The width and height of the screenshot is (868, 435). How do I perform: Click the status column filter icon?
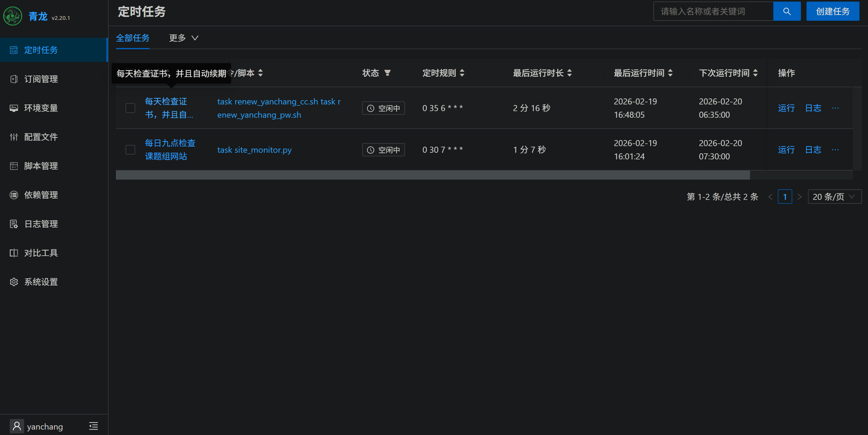point(387,73)
